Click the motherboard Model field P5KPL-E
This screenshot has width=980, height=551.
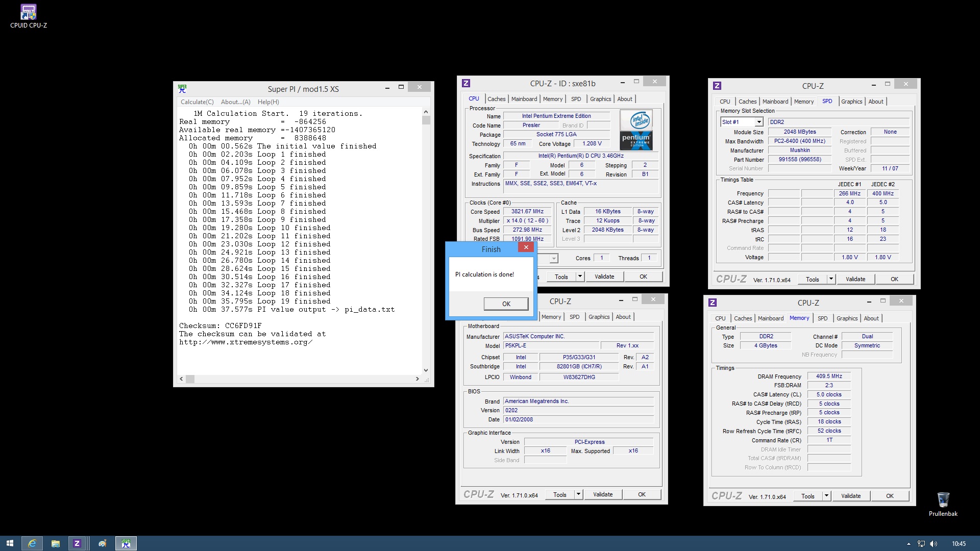(551, 346)
